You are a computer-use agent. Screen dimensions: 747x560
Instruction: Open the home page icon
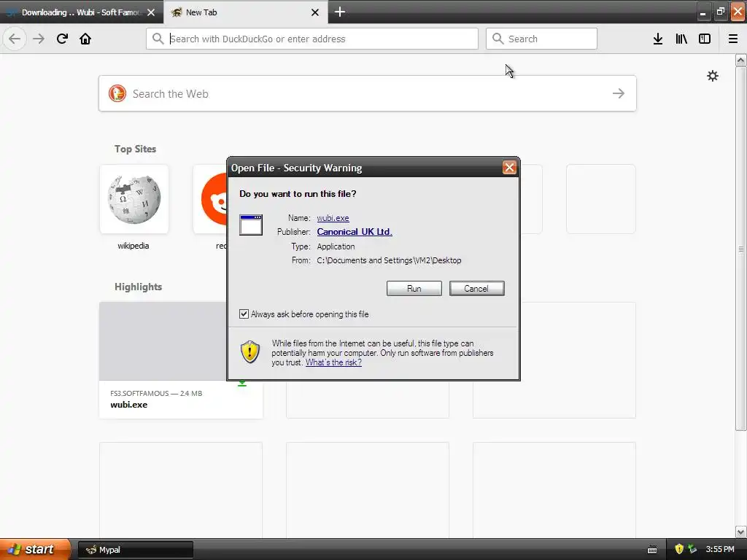point(85,39)
